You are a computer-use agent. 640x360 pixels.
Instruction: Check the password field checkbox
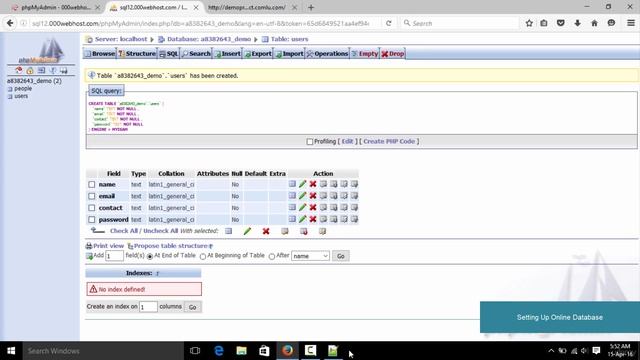[92, 220]
